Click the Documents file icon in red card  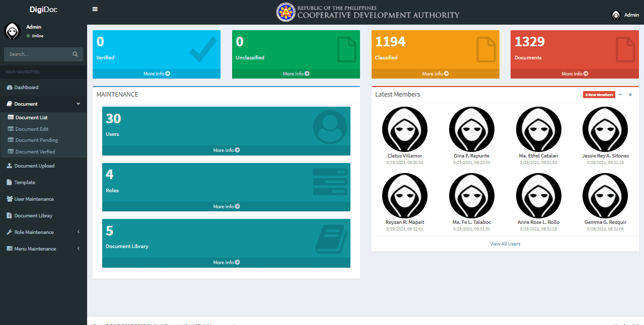point(625,49)
